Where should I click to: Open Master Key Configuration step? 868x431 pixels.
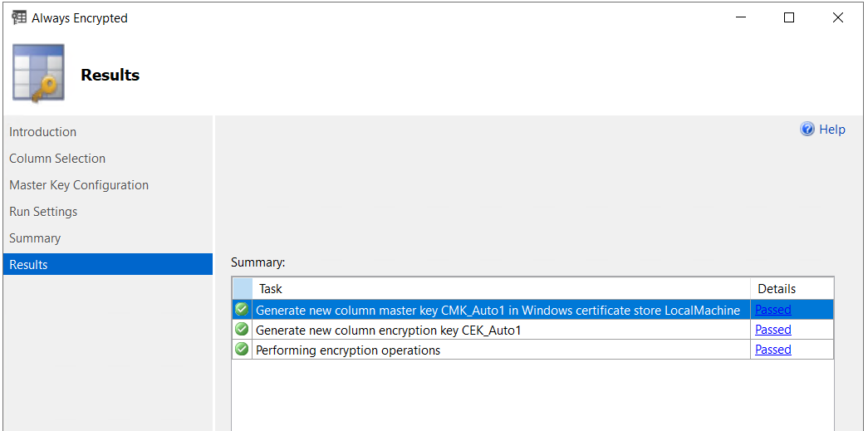pyautogui.click(x=79, y=185)
